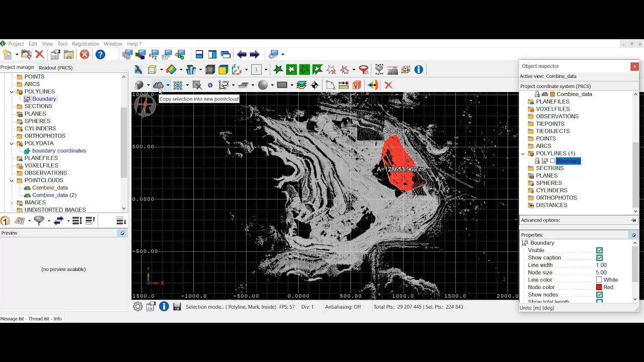Click Copy selection into new pointcloud icon
644x362 pixels.
tap(158, 85)
